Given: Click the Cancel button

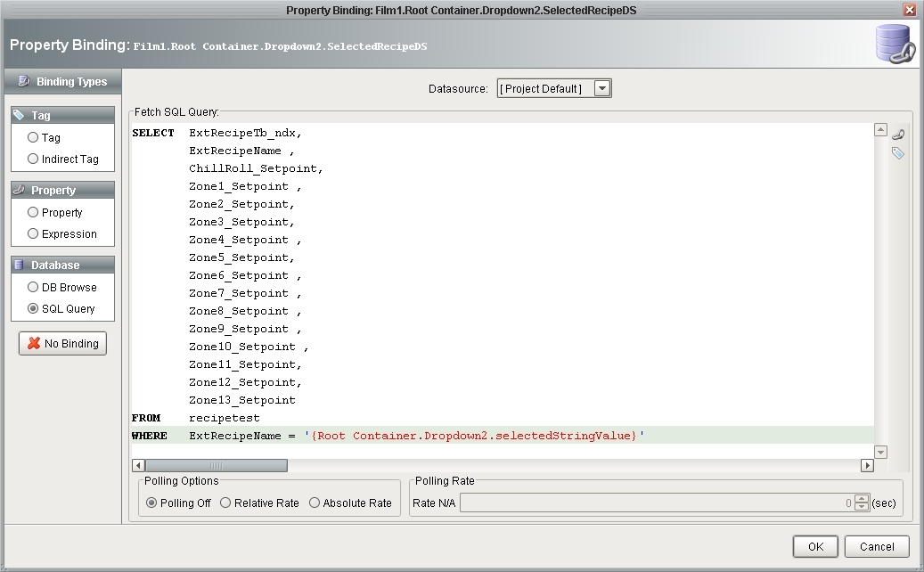Looking at the screenshot, I should [x=877, y=547].
